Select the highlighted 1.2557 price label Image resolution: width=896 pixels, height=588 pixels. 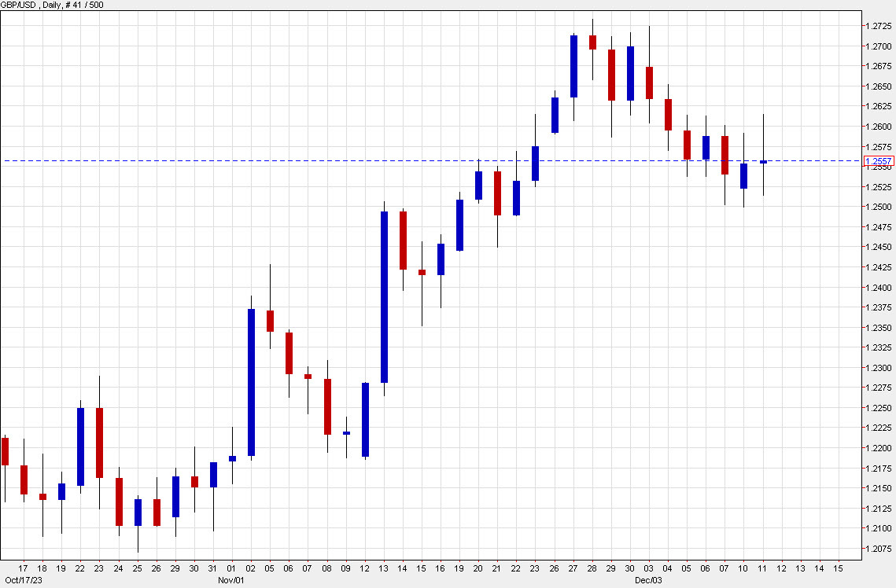click(880, 160)
